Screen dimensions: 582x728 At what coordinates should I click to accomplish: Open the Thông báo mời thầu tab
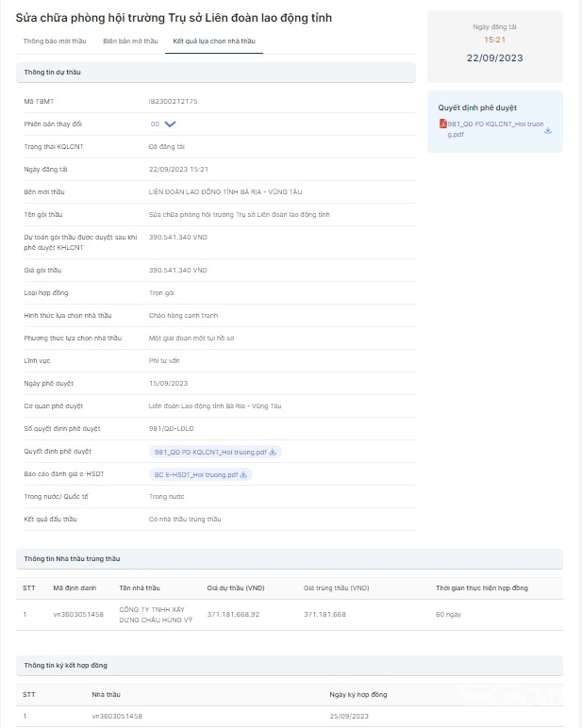pos(56,41)
